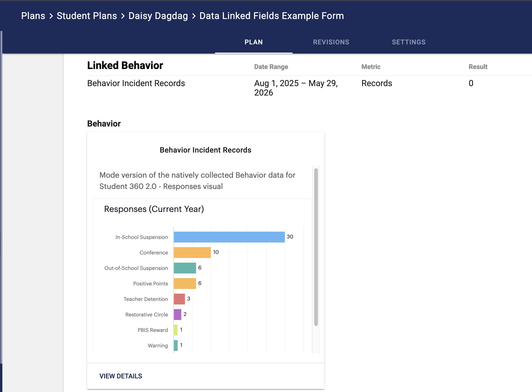Click the yellow PBIS Reward bar
The width and height of the screenshot is (532, 392).
tap(176, 330)
